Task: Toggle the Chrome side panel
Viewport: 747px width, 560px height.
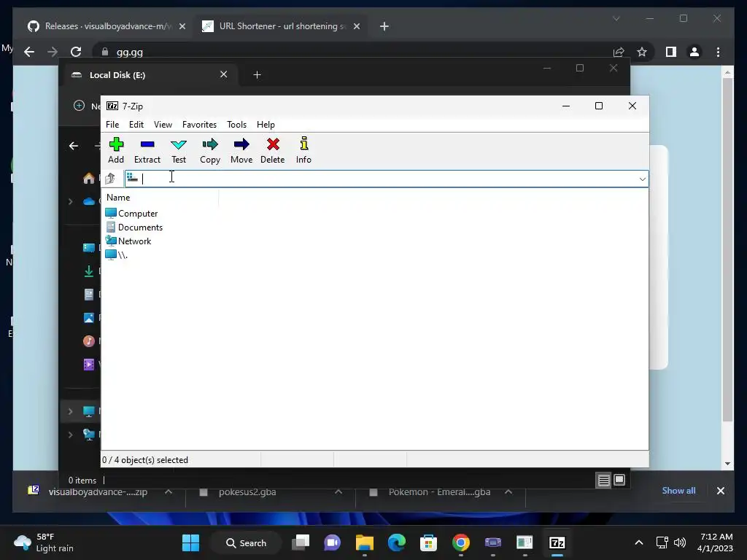Action: pos(671,52)
